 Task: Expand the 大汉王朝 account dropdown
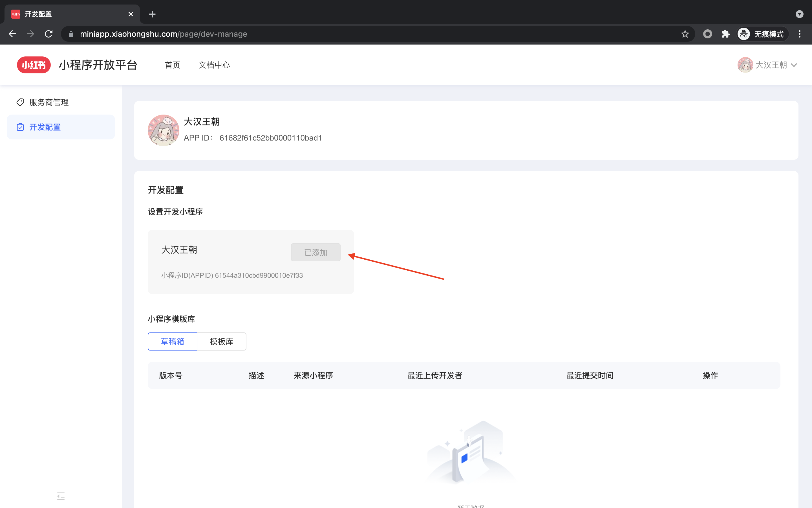coord(794,65)
